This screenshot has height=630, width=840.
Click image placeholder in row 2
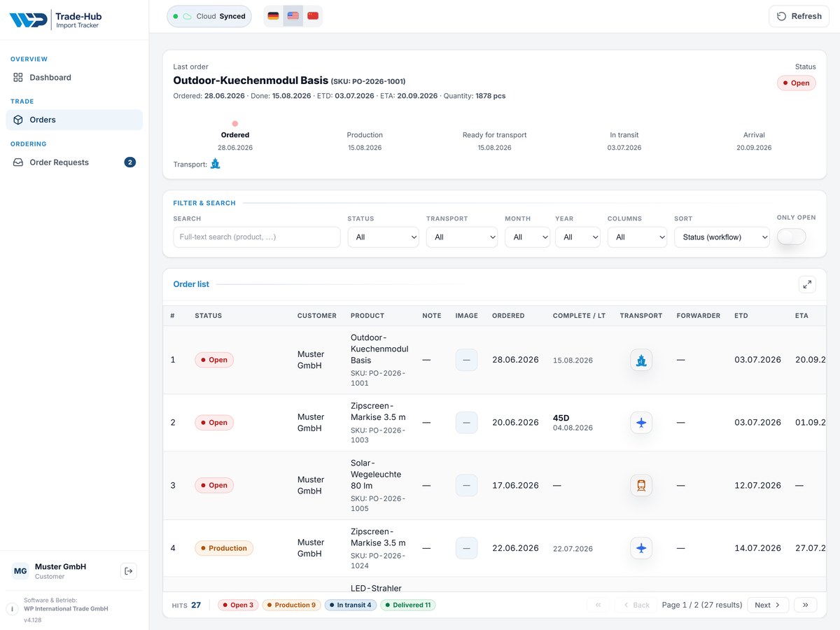click(x=466, y=423)
